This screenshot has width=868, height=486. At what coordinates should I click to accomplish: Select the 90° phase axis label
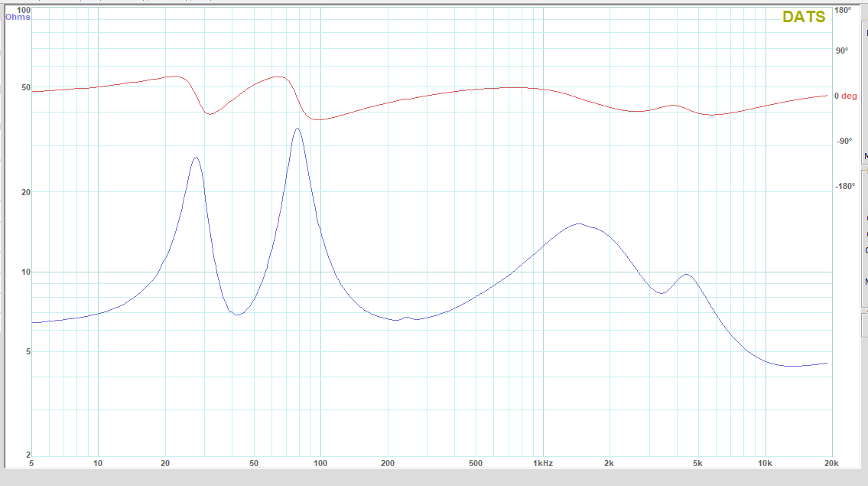click(x=841, y=51)
